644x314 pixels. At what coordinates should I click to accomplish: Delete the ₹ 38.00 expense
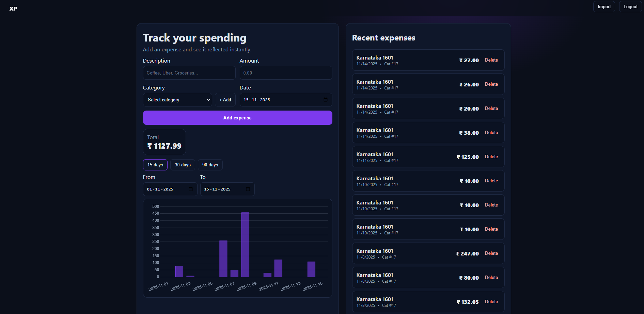(491, 133)
